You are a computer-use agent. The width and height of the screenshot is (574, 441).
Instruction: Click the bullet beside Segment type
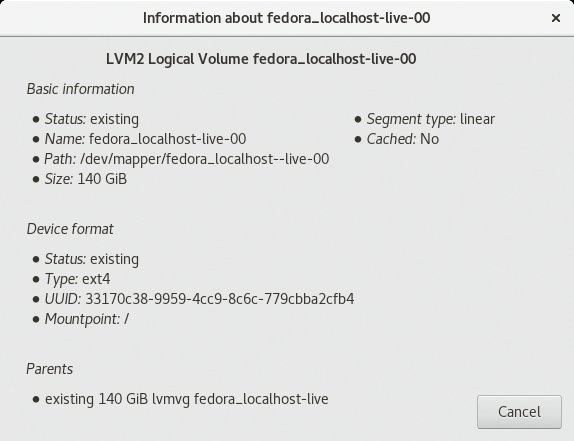[358, 119]
